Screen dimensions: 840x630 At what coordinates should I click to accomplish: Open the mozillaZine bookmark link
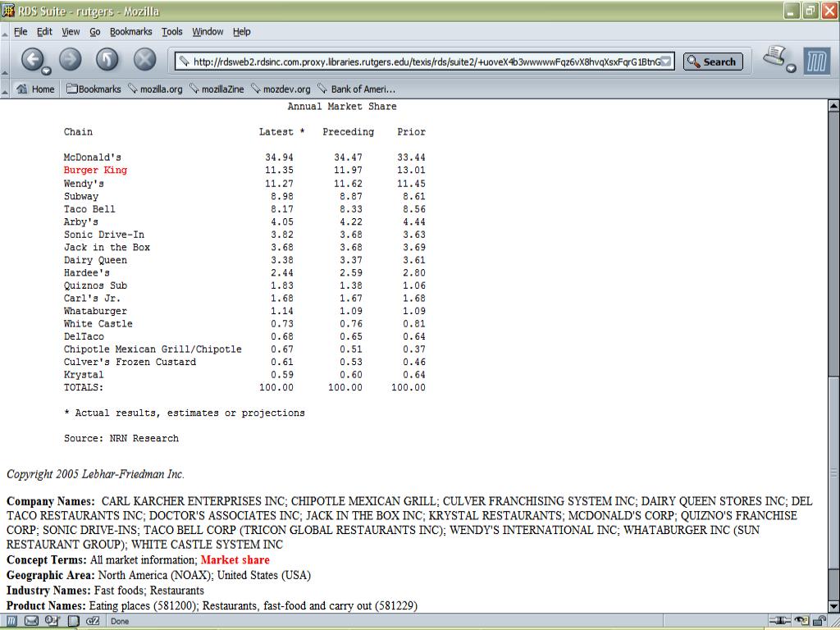tap(217, 89)
